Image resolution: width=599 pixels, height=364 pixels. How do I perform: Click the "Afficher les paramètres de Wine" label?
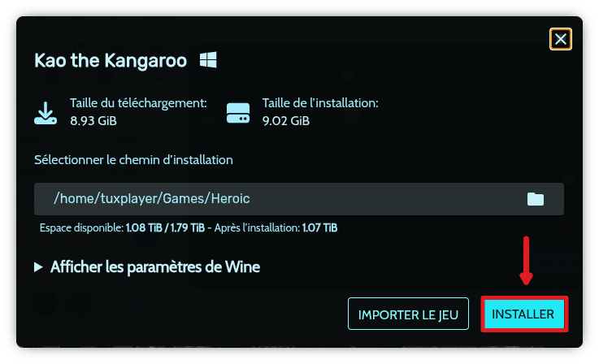(x=154, y=266)
